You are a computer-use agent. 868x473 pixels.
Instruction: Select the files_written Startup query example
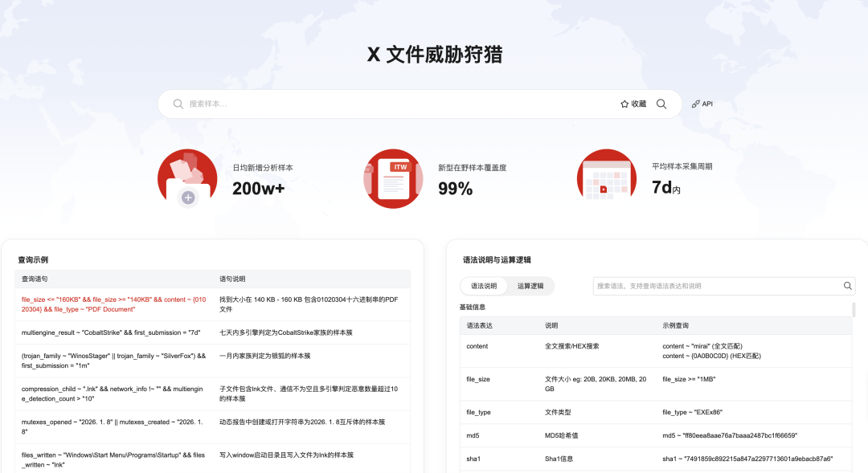coord(113,459)
